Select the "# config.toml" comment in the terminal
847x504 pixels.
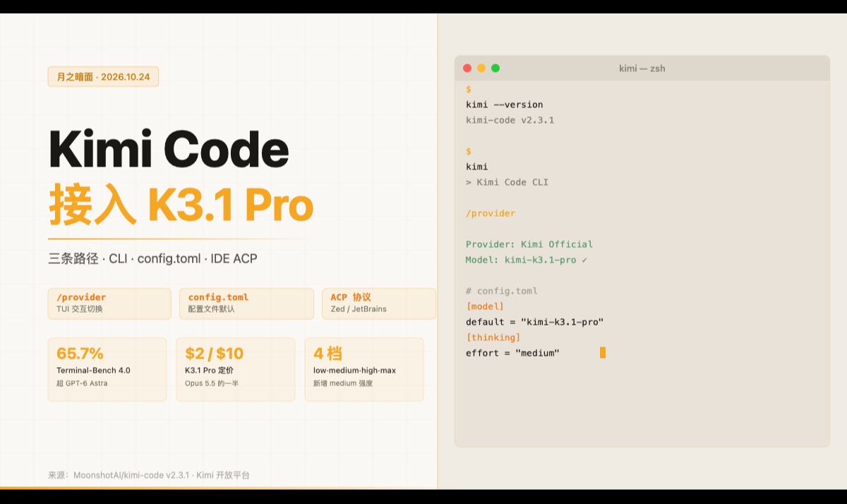point(502,291)
